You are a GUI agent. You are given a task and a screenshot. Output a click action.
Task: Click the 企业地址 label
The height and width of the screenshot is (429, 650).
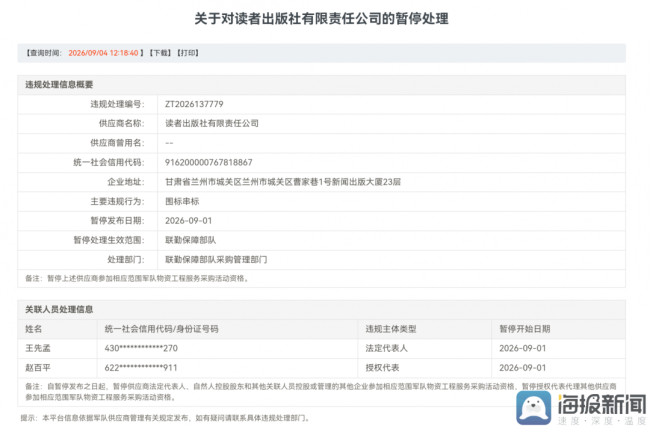point(126,182)
